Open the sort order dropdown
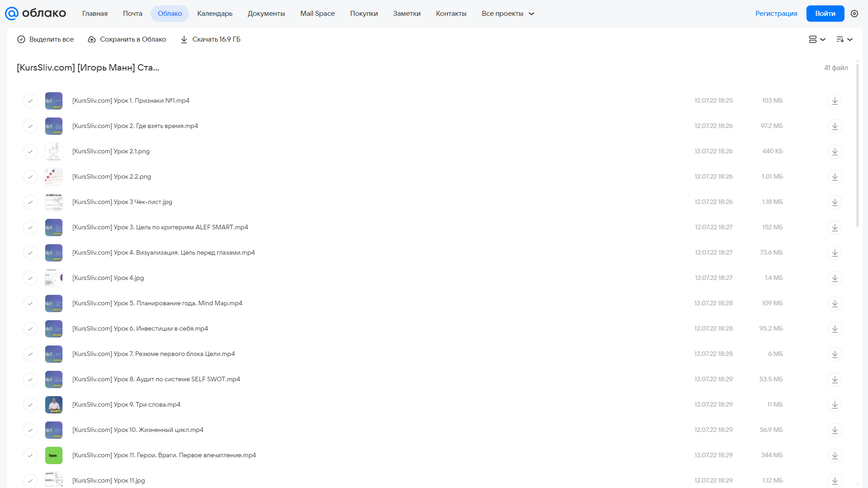Viewport: 868px width, 488px height. point(844,39)
